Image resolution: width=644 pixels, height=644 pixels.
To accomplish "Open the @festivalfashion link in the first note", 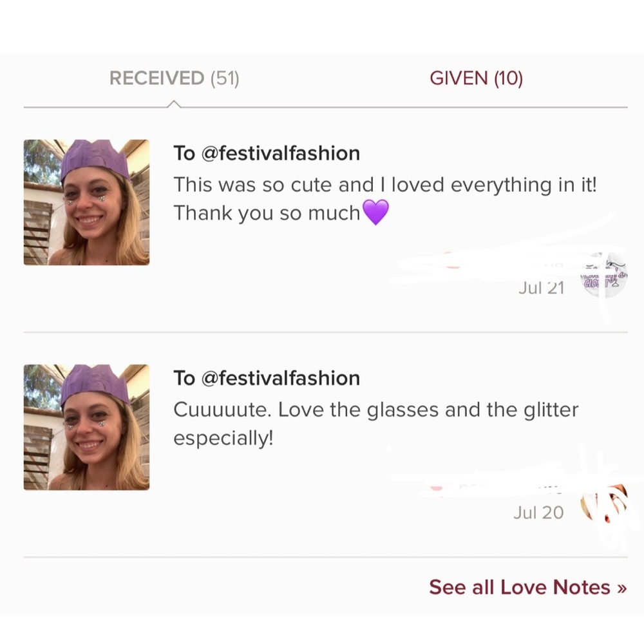I will 281,153.
